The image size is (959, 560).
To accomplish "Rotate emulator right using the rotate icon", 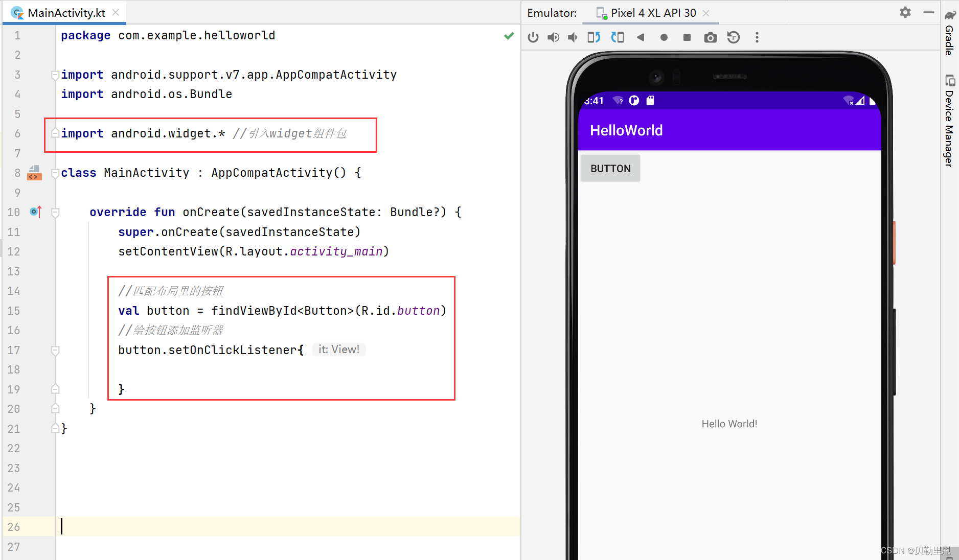I will 618,37.
